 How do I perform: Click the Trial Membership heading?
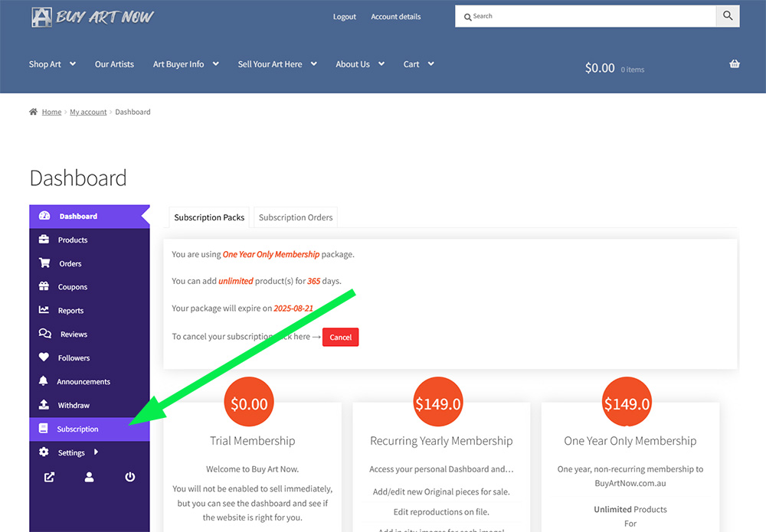[253, 441]
